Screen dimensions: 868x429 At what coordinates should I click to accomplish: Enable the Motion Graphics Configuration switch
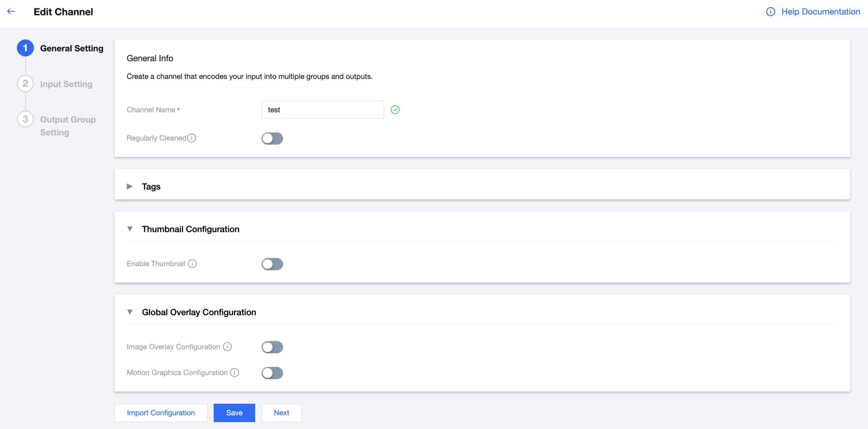tap(272, 373)
